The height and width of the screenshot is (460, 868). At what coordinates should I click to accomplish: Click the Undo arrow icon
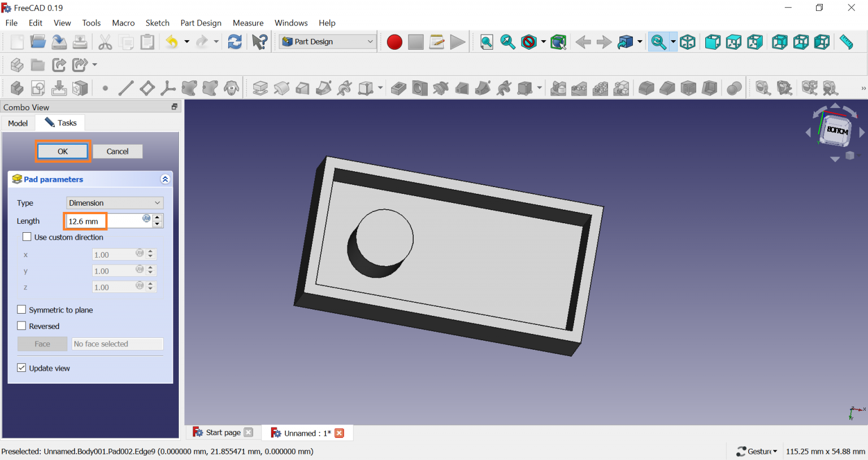coord(172,42)
